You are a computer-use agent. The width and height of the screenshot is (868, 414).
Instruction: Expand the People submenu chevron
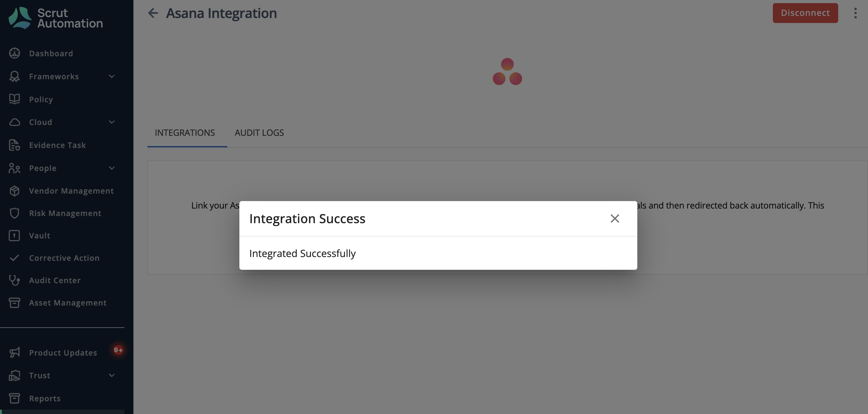(112, 168)
